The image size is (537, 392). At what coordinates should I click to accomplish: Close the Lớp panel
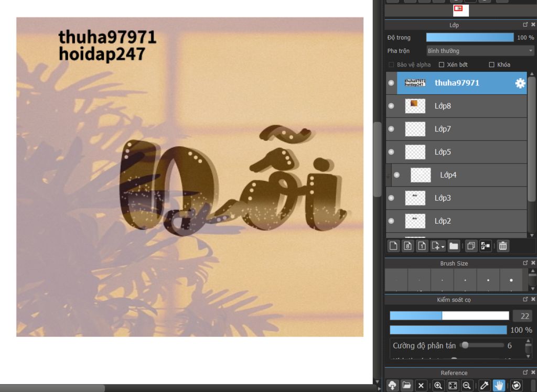[x=533, y=25]
